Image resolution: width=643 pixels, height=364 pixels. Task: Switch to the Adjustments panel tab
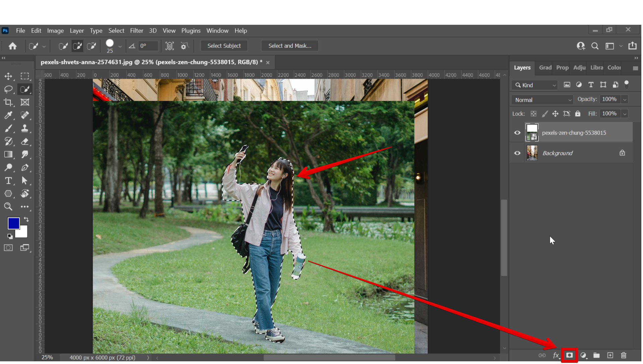pyautogui.click(x=579, y=68)
